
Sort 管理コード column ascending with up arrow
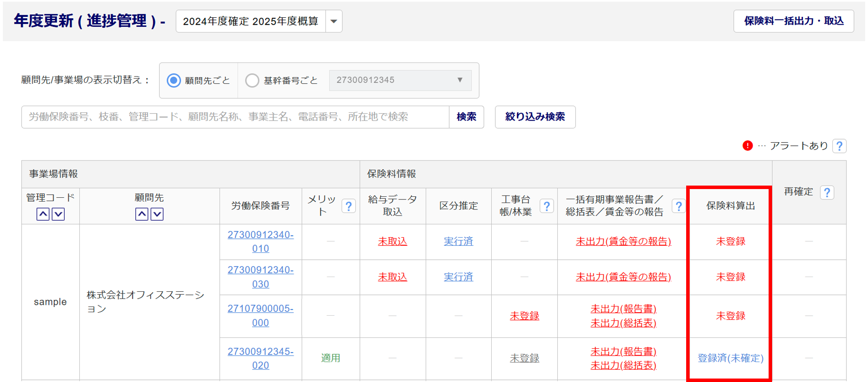(x=43, y=214)
